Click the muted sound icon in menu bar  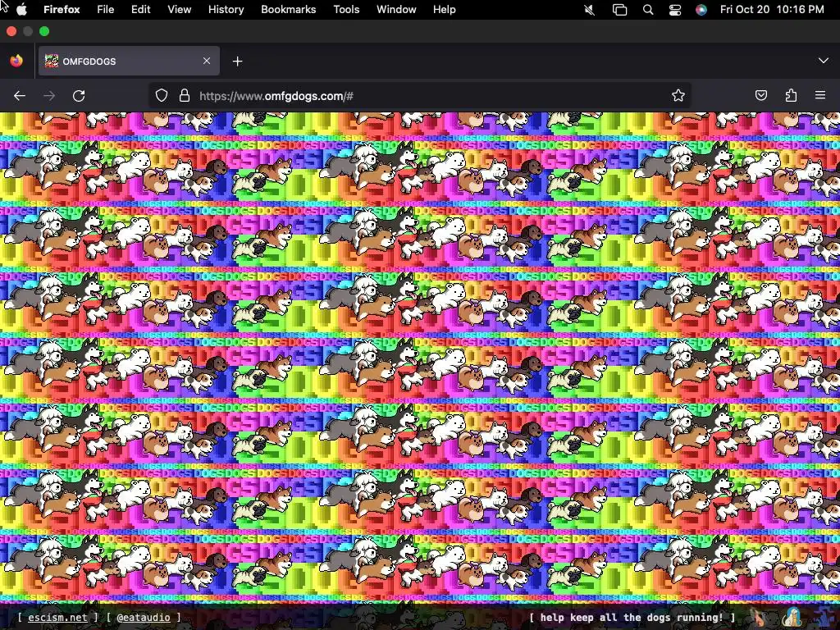(589, 10)
